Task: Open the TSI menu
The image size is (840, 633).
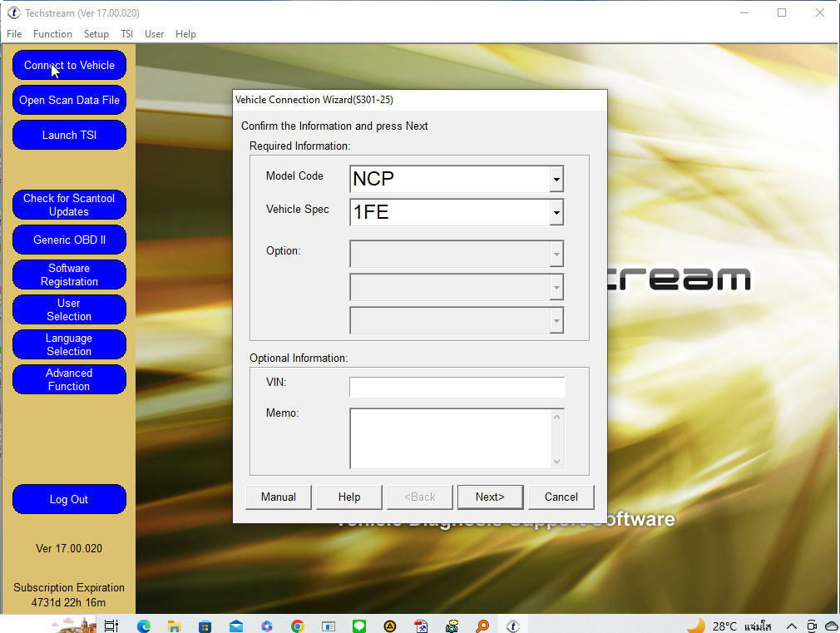Action: (126, 34)
